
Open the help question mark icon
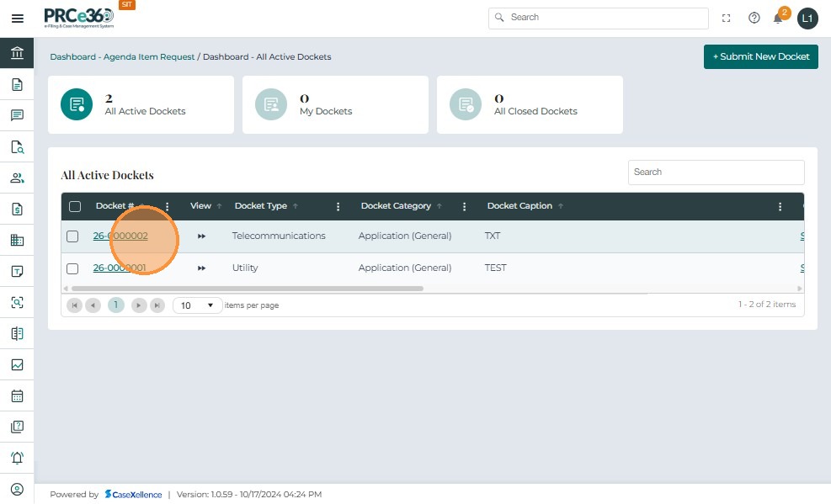754,18
